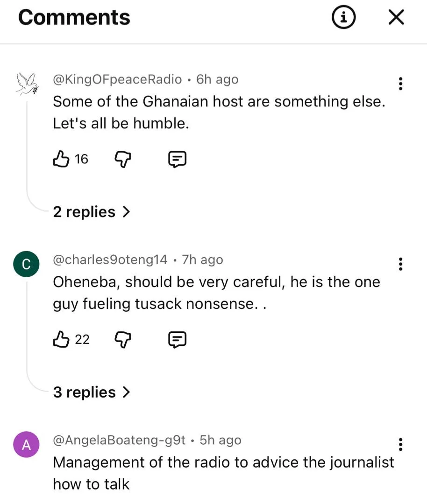Viewport: 427px width, 504px height.
Task: Open options menu for KingOFpeaceRadio comment
Action: 400,84
